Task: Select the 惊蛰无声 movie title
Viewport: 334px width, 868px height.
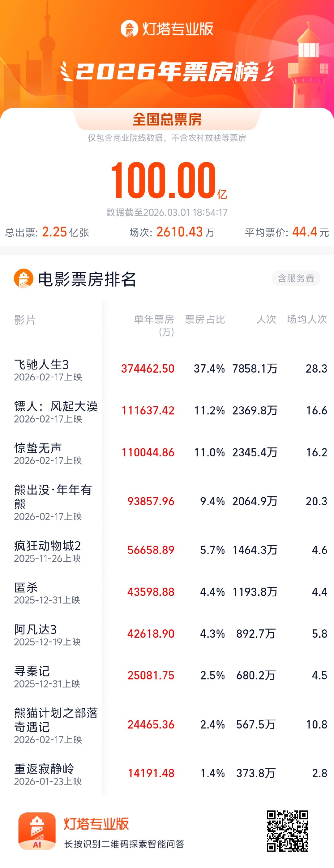Action: [x=38, y=448]
